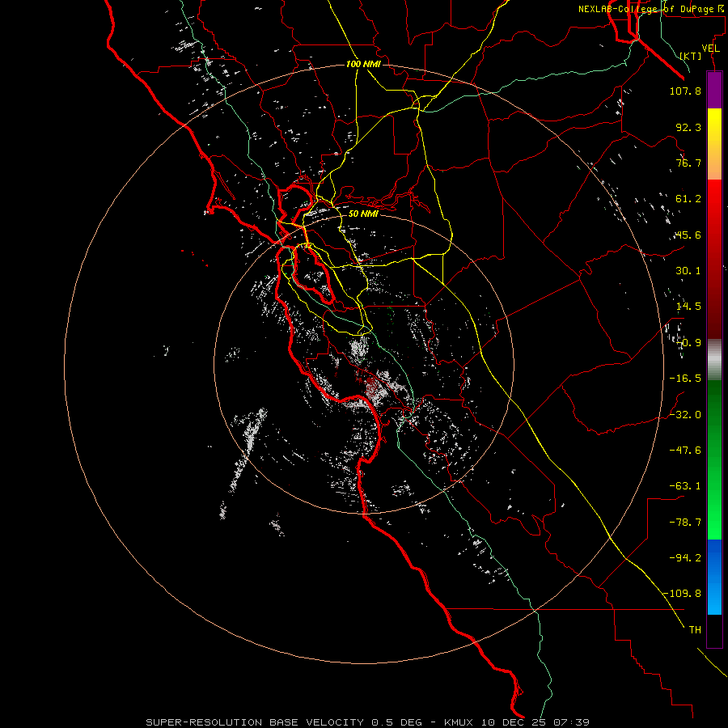The width and height of the screenshot is (728, 728).
Task: Click the -47.6 velocity scale value
Action: (685, 451)
